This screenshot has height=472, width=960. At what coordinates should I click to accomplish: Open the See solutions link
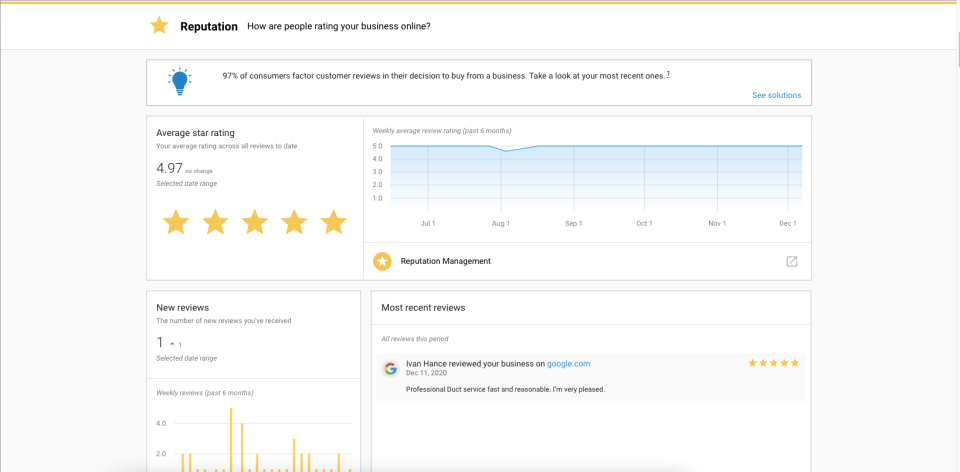tap(776, 95)
